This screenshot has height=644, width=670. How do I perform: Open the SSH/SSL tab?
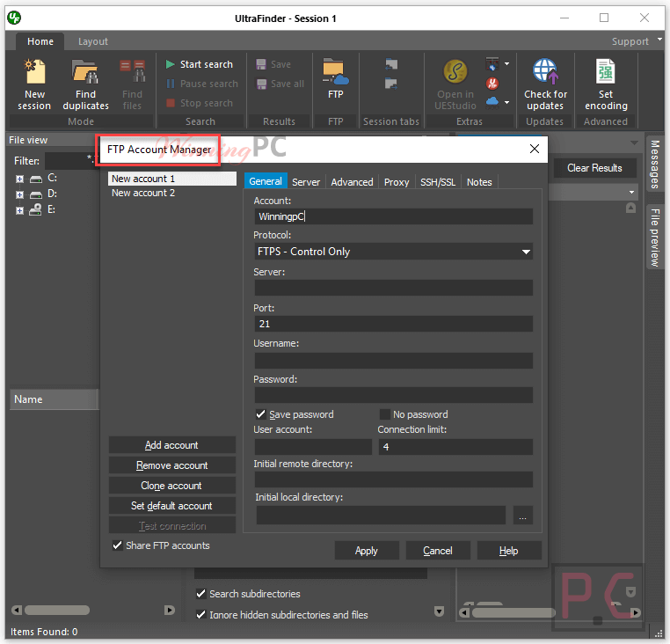(438, 182)
